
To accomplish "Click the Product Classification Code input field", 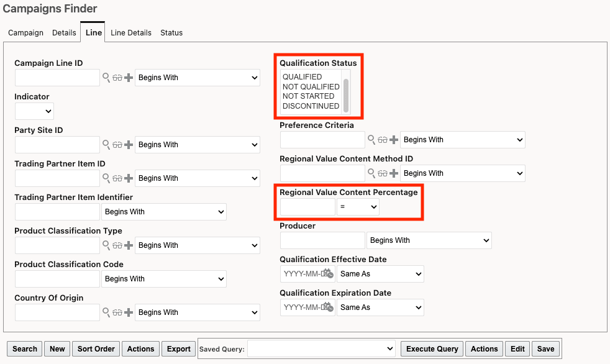I will pyautogui.click(x=57, y=279).
